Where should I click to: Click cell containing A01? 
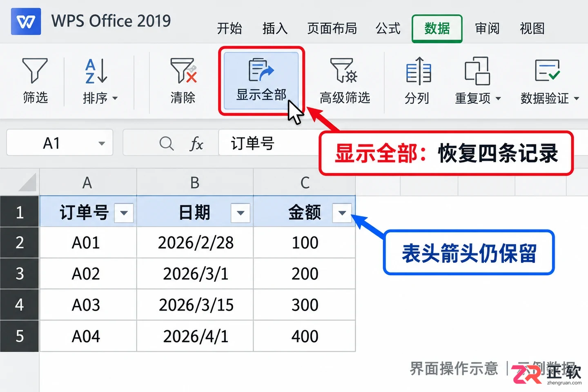coord(88,243)
